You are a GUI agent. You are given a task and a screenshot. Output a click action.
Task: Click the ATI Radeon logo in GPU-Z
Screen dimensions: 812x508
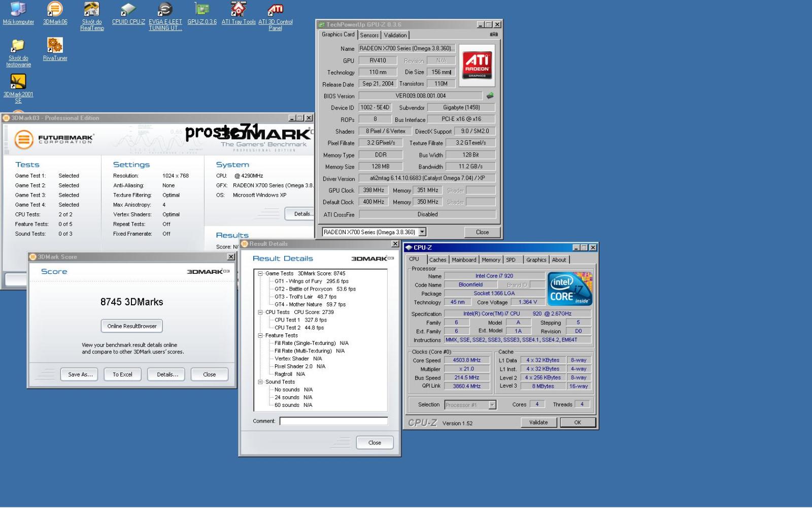477,66
